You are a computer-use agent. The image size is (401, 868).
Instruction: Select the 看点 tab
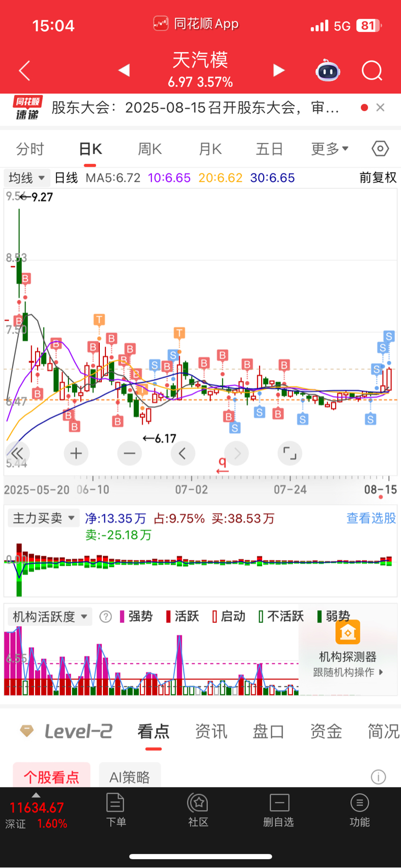pyautogui.click(x=154, y=731)
